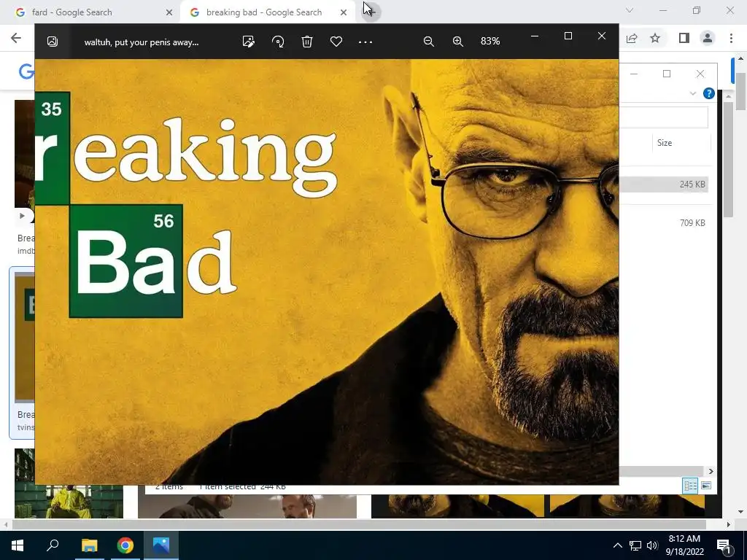
Task: Open Chrome tab search chevron
Action: click(630, 10)
